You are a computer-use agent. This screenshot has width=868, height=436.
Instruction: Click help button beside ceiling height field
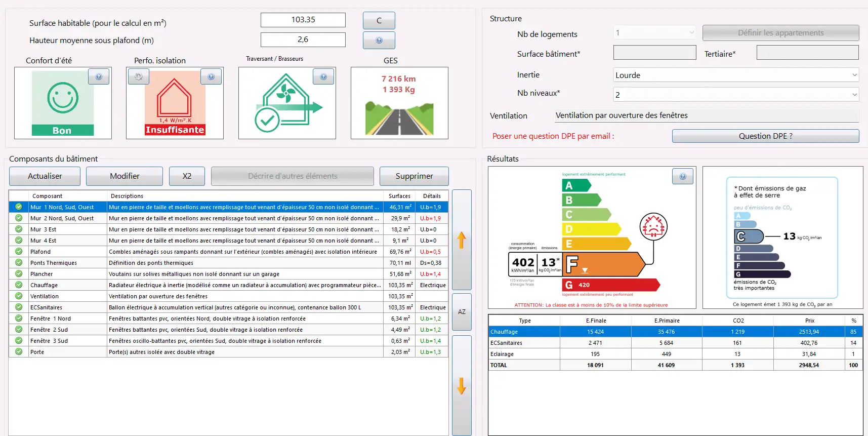coord(379,41)
